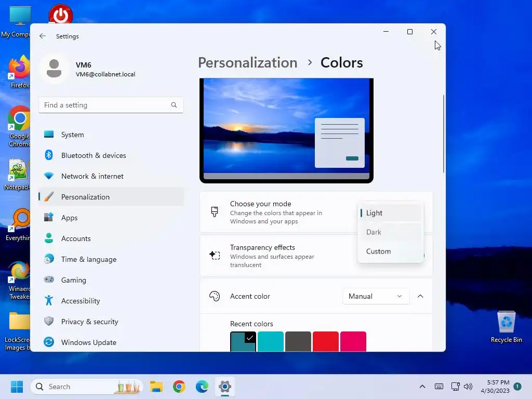Click the Settings window vertical scrollbar
Viewport: 532px width, 399px height.
(444, 134)
